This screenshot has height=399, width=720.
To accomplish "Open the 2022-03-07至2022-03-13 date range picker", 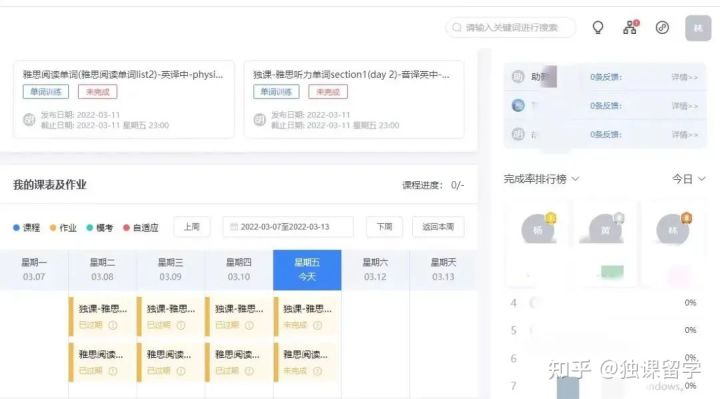I will coord(288,227).
